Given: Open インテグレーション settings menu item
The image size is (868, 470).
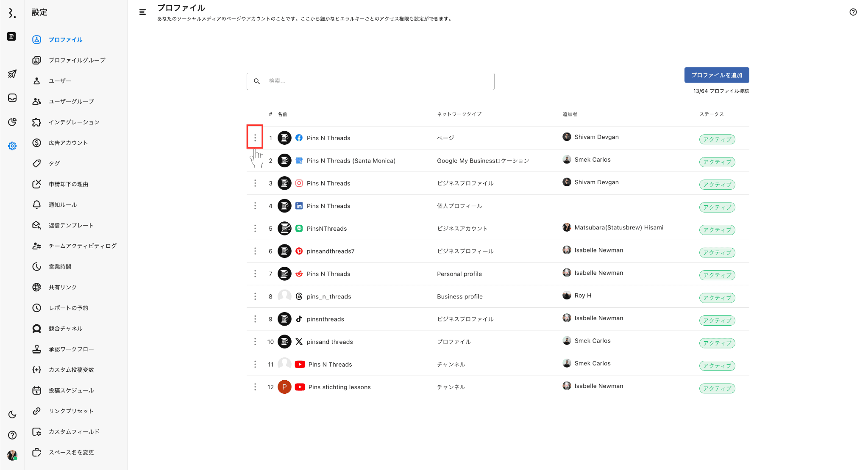Looking at the screenshot, I should (x=74, y=122).
